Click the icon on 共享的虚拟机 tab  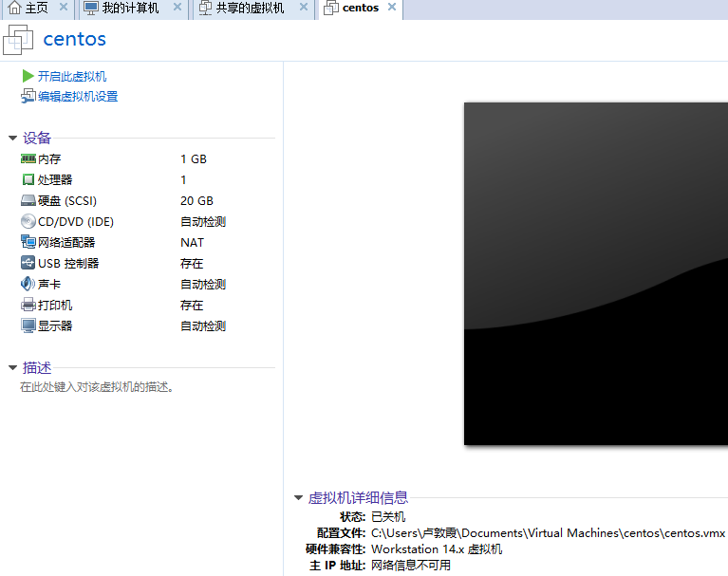click(x=205, y=8)
